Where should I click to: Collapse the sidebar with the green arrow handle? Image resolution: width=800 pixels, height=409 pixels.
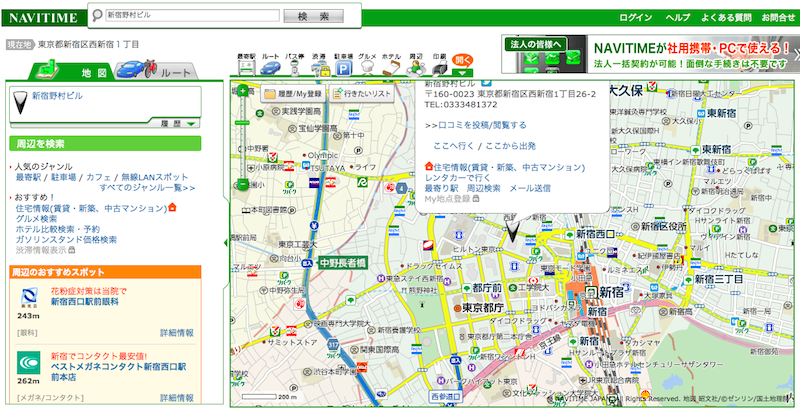pyautogui.click(x=226, y=243)
